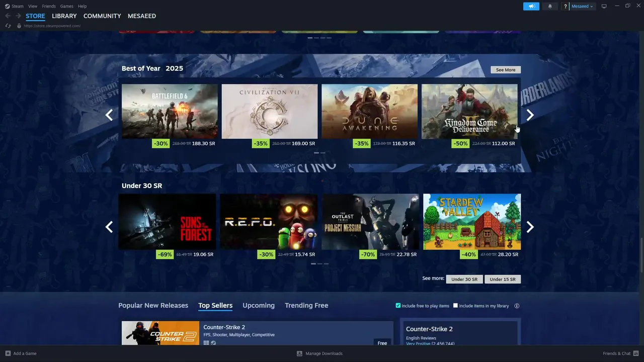Screen dimensions: 644x362
Task: Check Include items in my library
Action: click(455, 306)
